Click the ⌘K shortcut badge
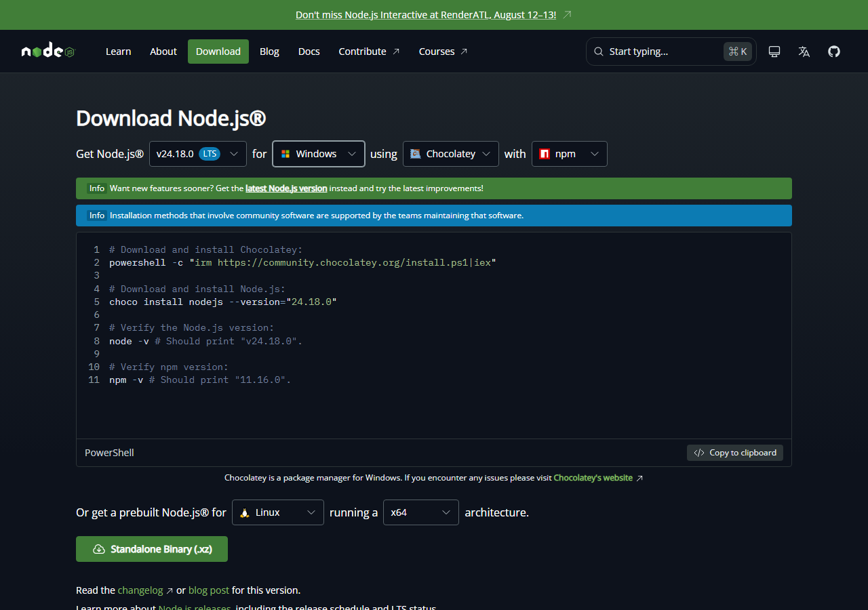 click(x=738, y=52)
